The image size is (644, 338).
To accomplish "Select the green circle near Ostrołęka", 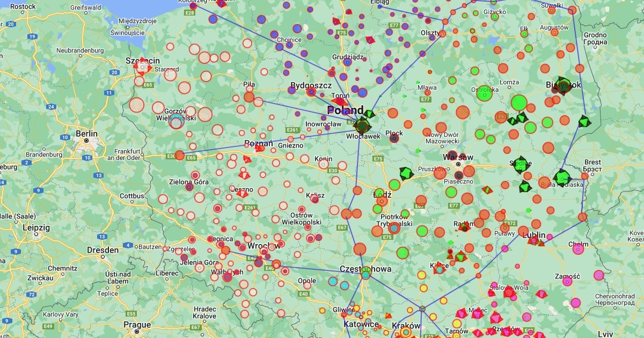I will click(485, 93).
